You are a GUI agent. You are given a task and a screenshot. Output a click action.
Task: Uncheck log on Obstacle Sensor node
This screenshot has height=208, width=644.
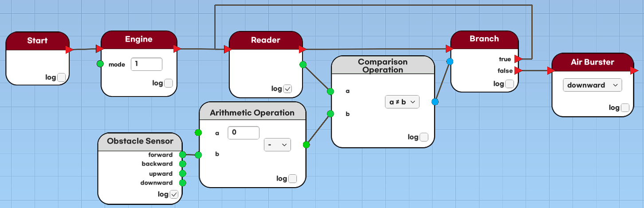pos(174,194)
